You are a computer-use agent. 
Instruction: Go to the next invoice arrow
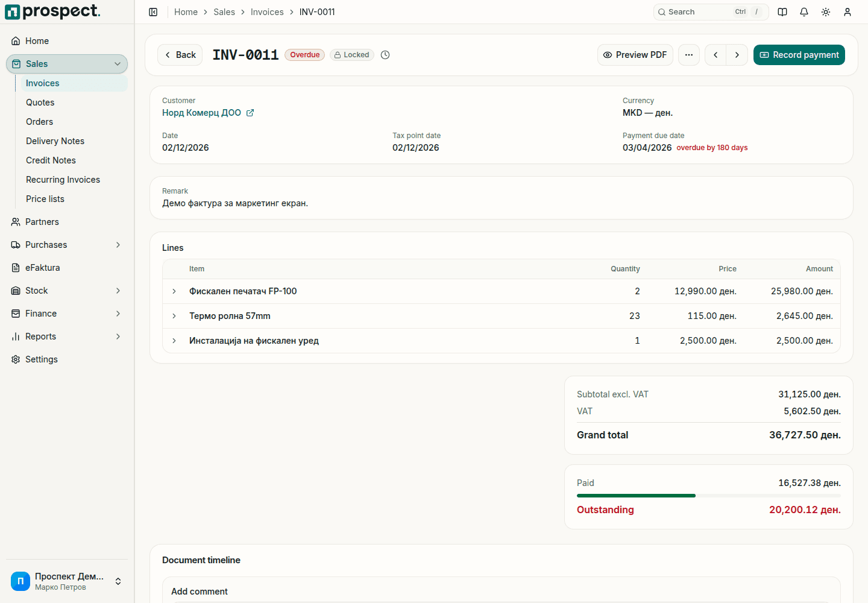[737, 55]
